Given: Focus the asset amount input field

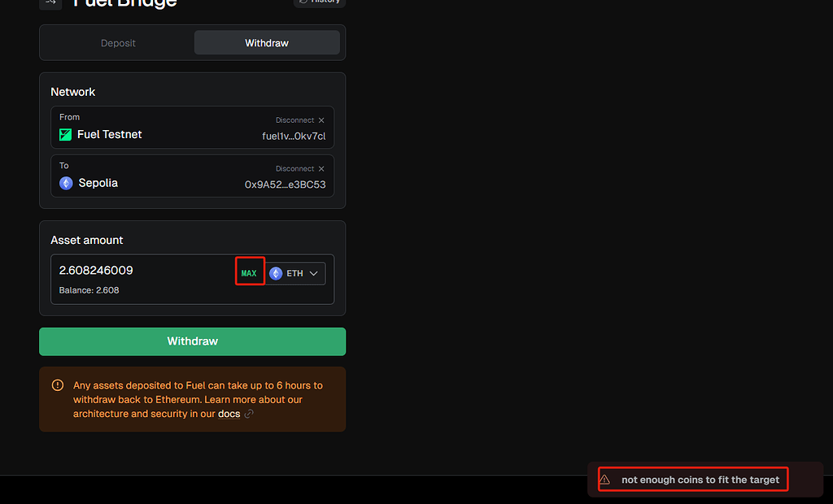Looking at the screenshot, I should [143, 271].
